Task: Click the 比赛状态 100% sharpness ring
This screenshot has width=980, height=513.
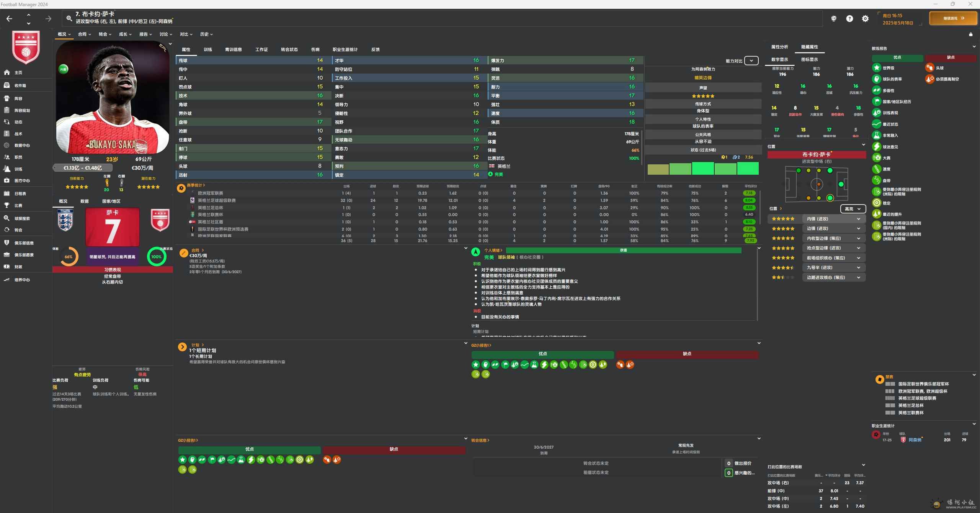Action: [x=157, y=257]
